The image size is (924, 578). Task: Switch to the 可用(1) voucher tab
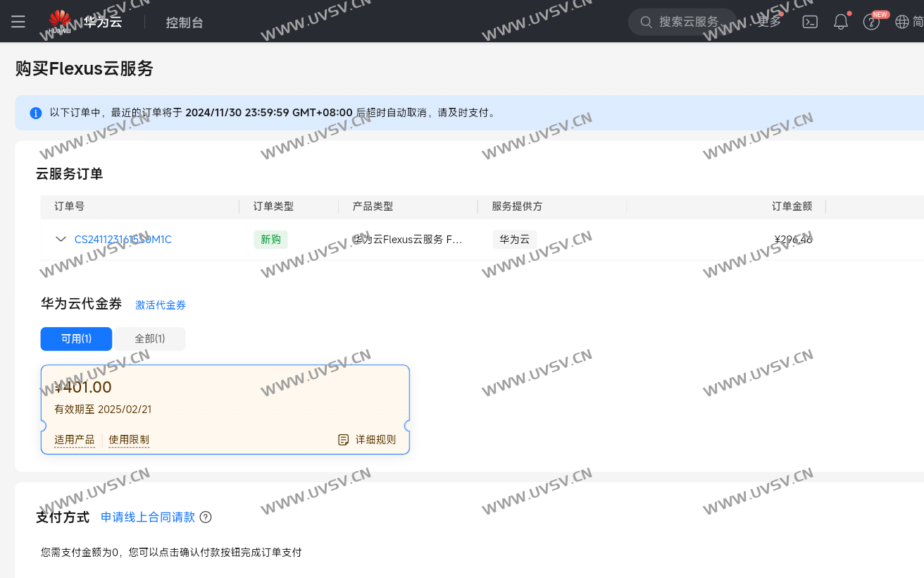76,339
